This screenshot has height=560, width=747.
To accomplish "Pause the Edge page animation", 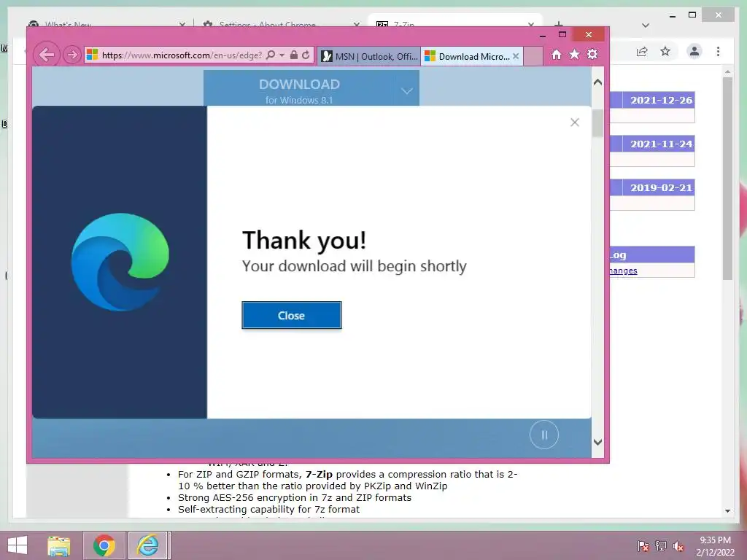I will 544,435.
